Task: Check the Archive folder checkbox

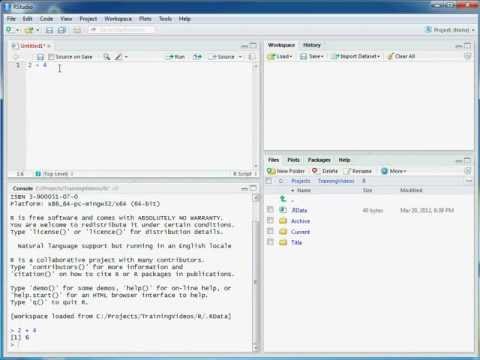Action: click(270, 220)
